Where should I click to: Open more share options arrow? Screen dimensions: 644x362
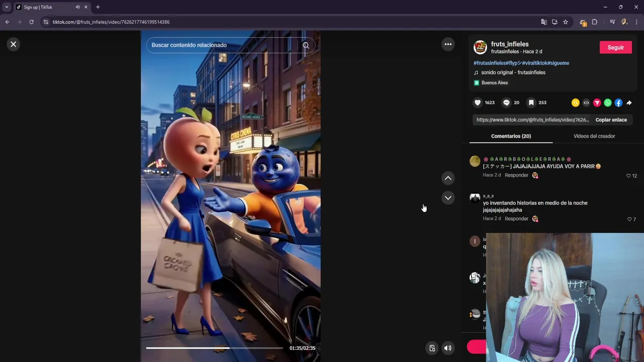click(629, 103)
